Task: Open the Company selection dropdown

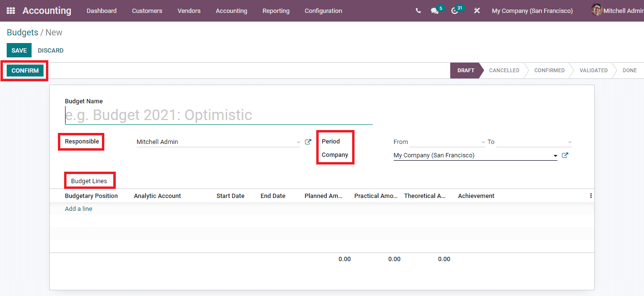Action: tap(555, 155)
